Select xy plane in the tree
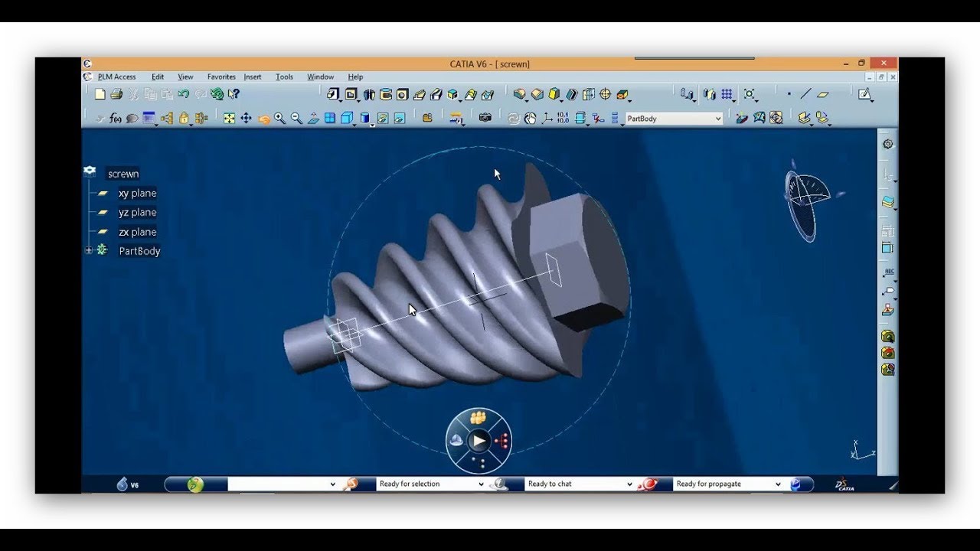Screen dimensions: 980x551 (137, 193)
